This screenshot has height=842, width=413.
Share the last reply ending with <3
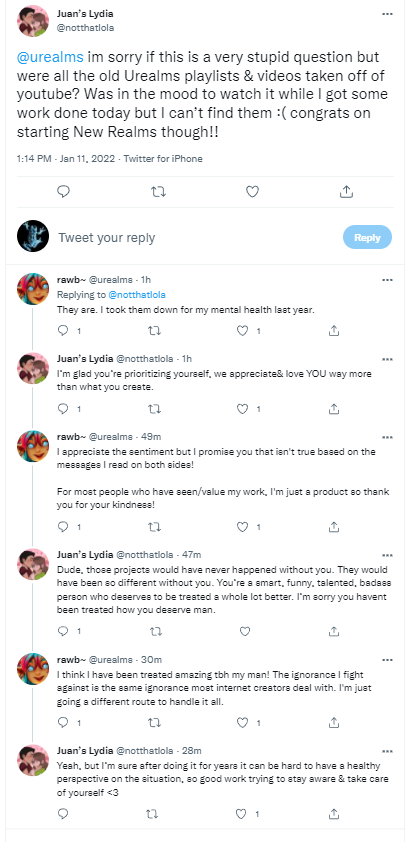pyautogui.click(x=334, y=814)
